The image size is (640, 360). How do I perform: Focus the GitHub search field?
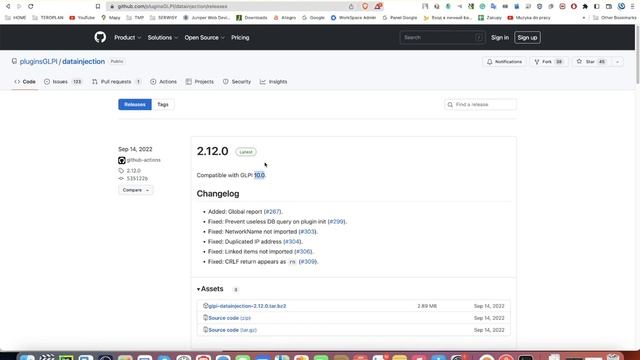click(x=442, y=38)
